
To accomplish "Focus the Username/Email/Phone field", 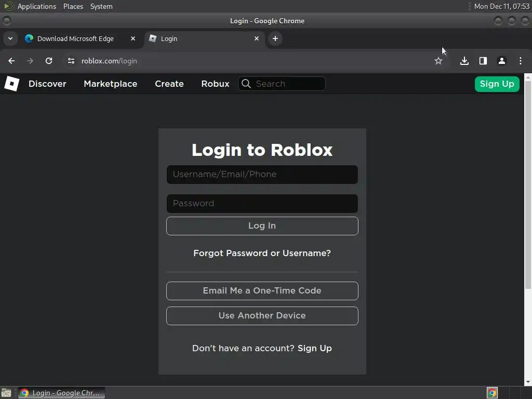I will (262, 175).
